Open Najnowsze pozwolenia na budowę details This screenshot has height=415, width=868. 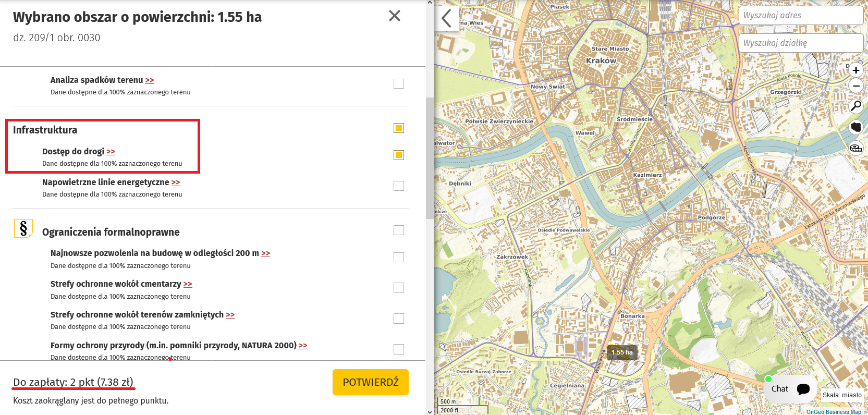coord(265,253)
